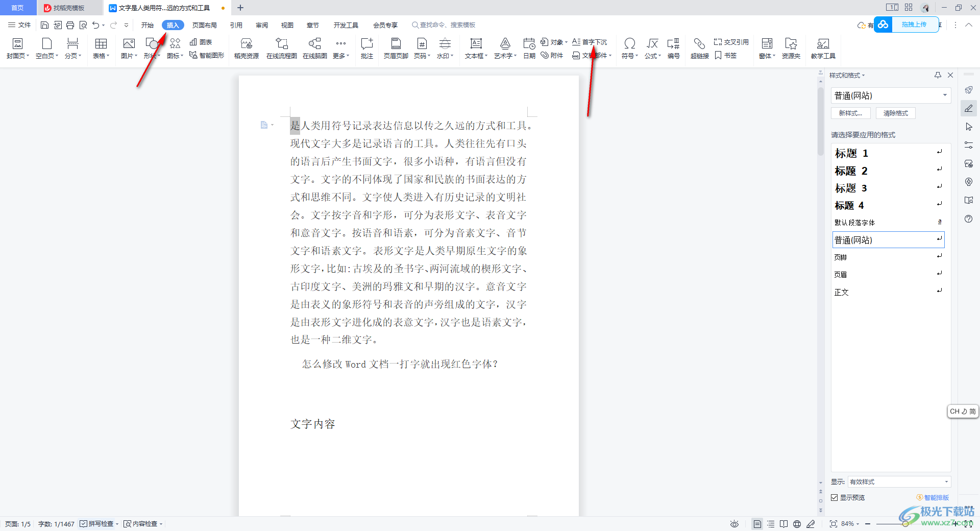This screenshot has width=980, height=531.
Task: Toggle the 显示预览 checkbox
Action: tap(835, 497)
